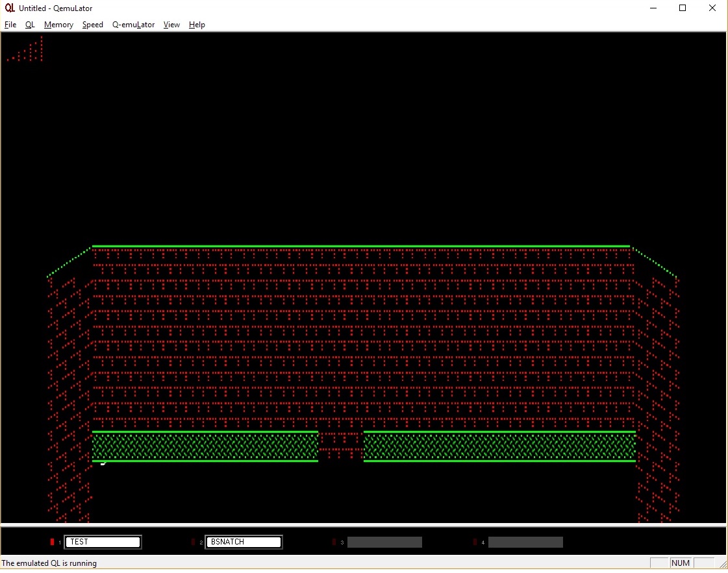Click drive slot 2 labeled BSNATCH
The width and height of the screenshot is (728, 573).
coord(244,542)
